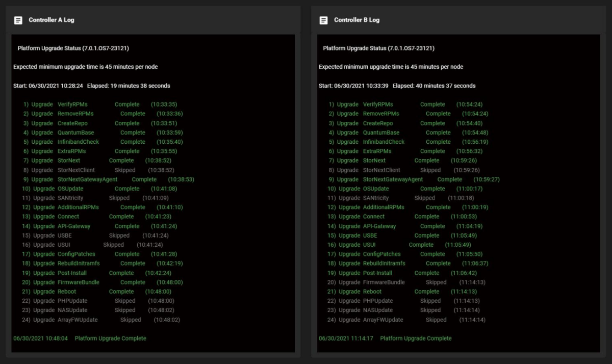This screenshot has width=612, height=364.
Task: Select RemoveRPMs row with time 10:33:36
Action: tap(103, 114)
